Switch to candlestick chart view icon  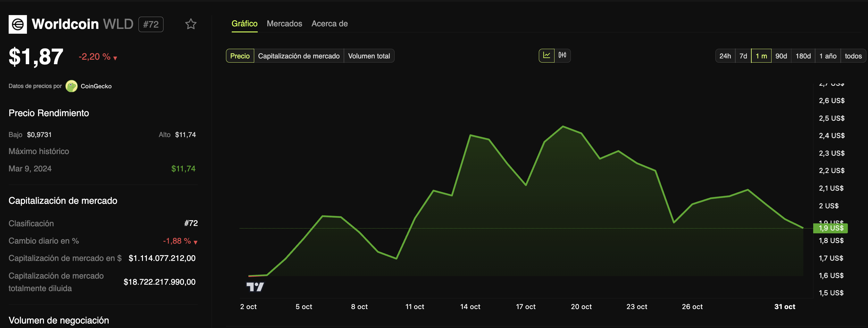coord(562,55)
